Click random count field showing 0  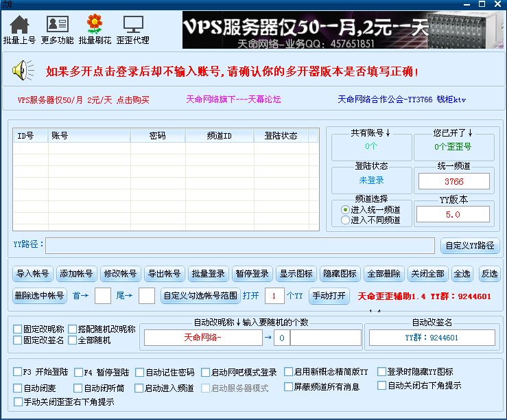click(x=282, y=338)
